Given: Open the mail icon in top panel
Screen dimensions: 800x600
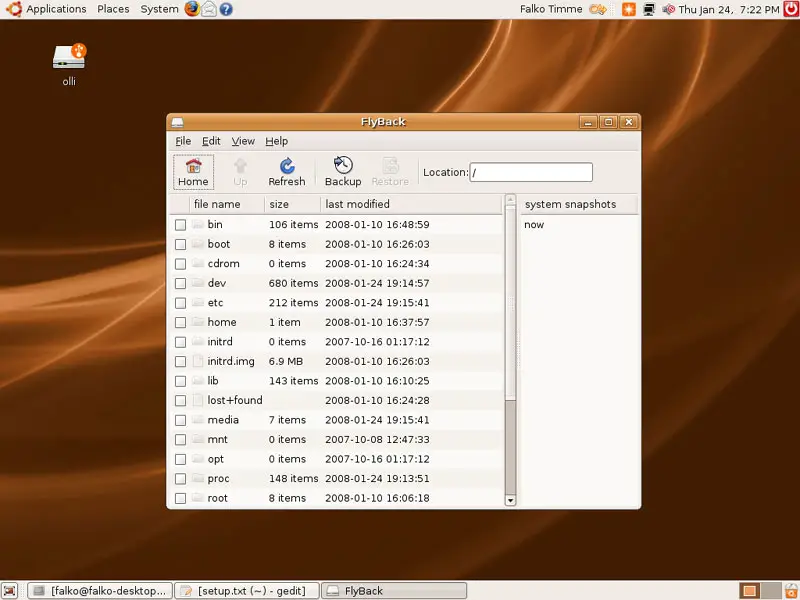Looking at the screenshot, I should 209,9.
